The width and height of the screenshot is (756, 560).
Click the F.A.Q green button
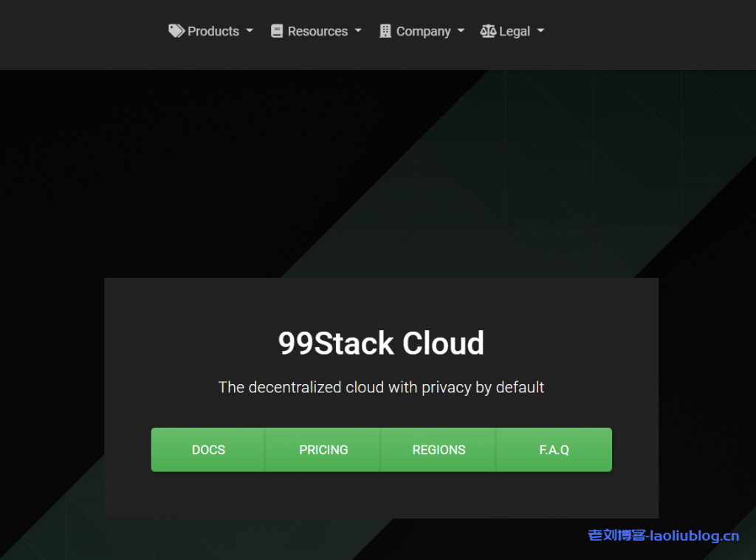point(554,449)
